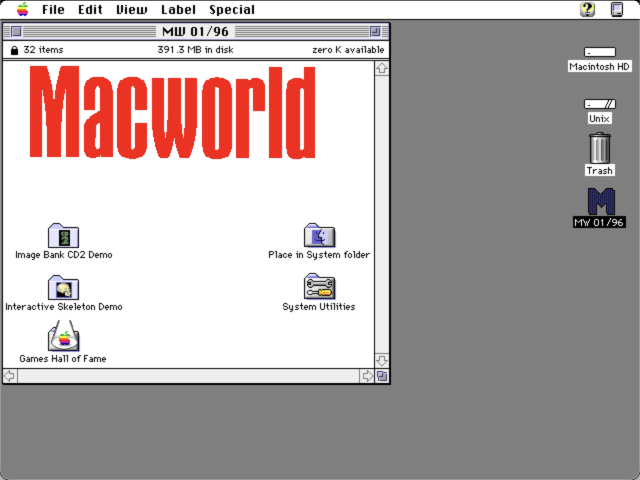Open the File menu
Screen dimensions: 640x480
[53, 9]
